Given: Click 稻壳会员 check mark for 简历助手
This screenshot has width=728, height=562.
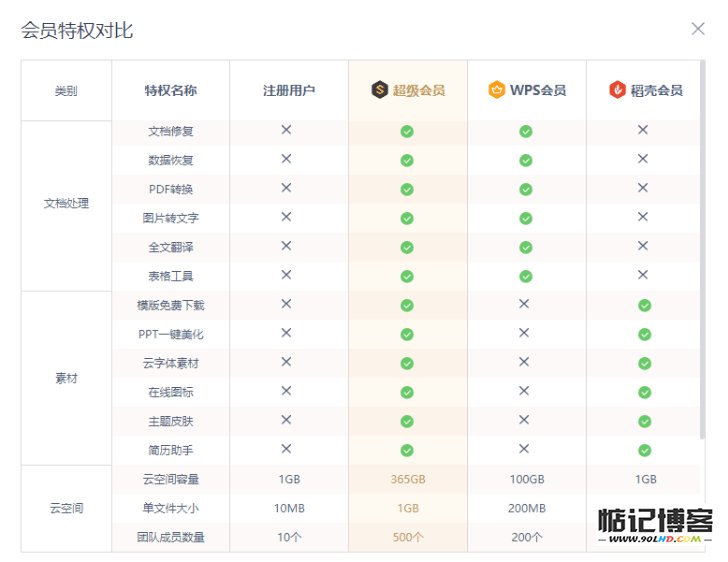Looking at the screenshot, I should tap(645, 450).
